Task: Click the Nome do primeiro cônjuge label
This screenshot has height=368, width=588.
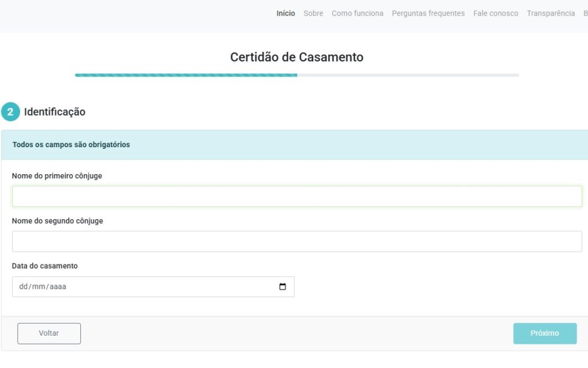Action: [x=57, y=176]
